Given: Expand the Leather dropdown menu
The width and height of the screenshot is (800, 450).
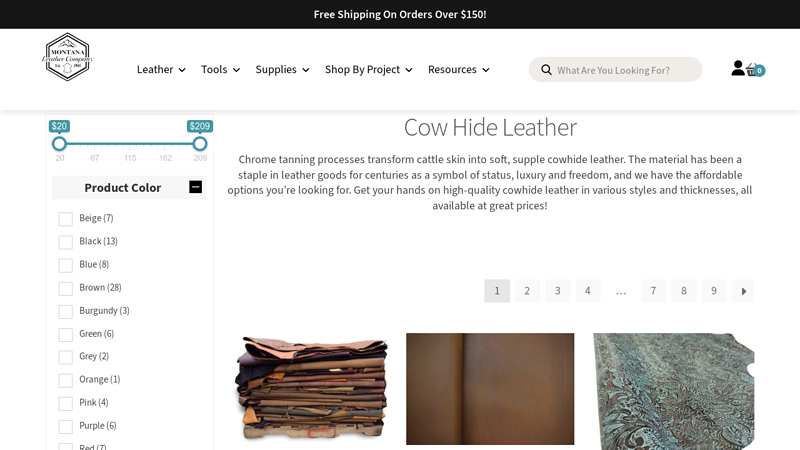Looking at the screenshot, I should tap(161, 69).
